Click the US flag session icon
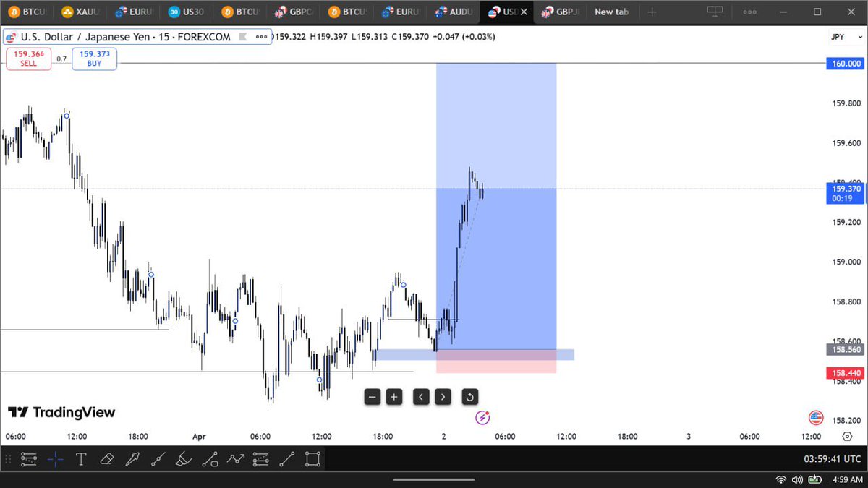Screen dimensions: 868x488 click(816, 417)
